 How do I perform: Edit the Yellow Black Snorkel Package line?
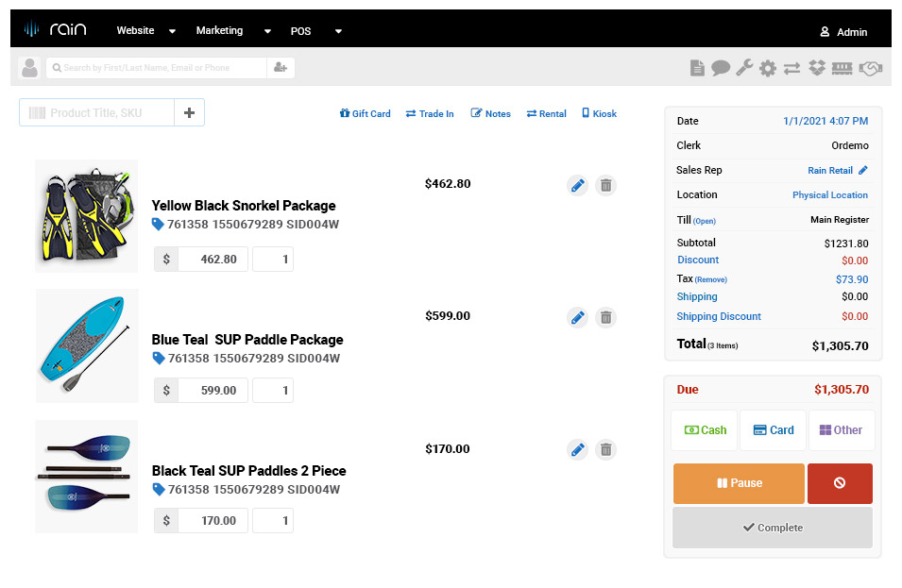(578, 186)
